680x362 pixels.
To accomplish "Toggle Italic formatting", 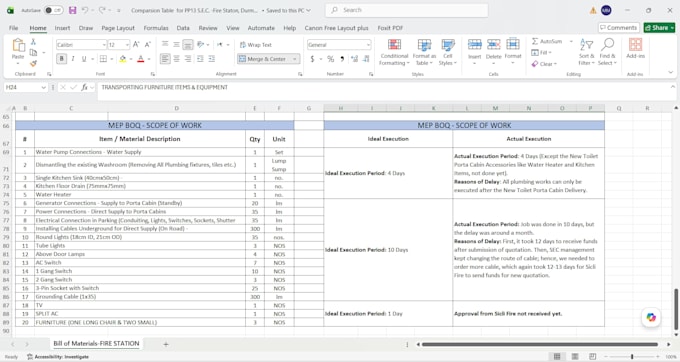I will click(x=73, y=59).
